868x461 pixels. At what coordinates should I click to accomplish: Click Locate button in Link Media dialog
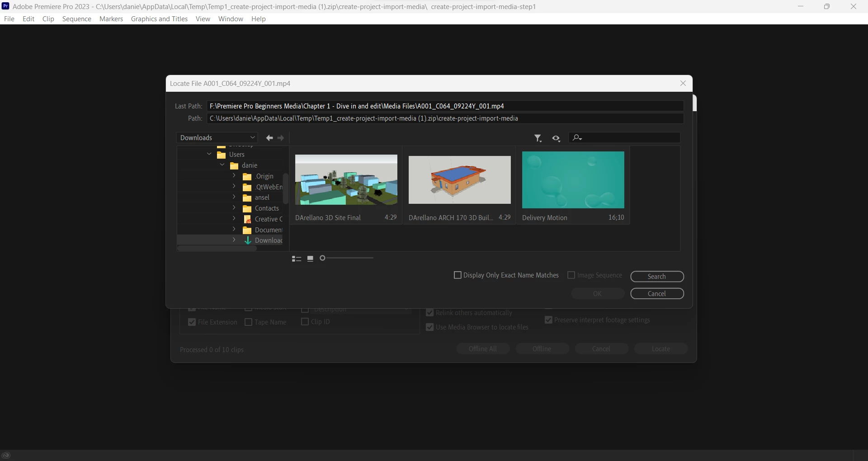[x=661, y=349]
